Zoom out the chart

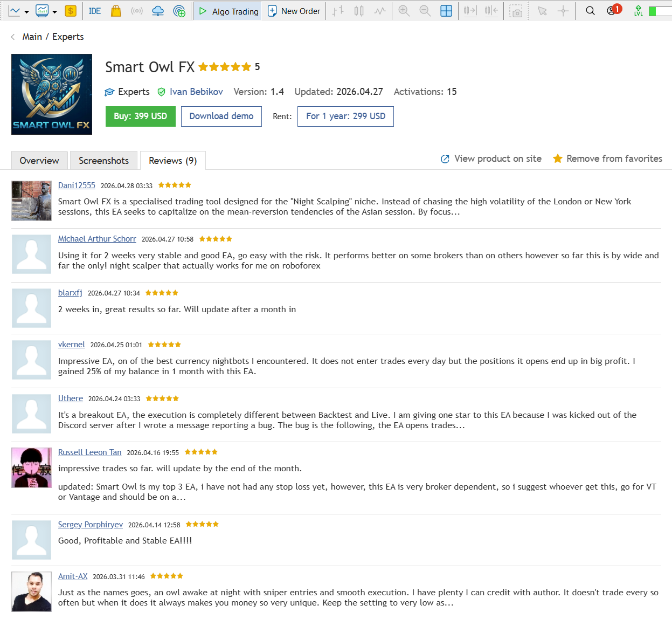(x=425, y=11)
